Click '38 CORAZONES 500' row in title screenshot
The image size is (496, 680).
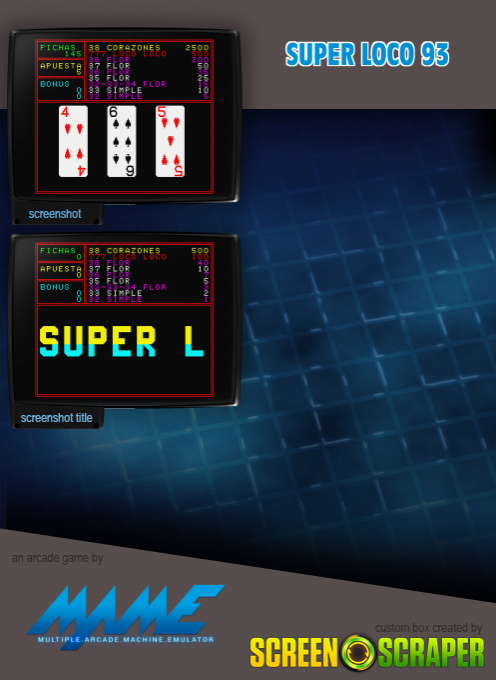pos(149,250)
